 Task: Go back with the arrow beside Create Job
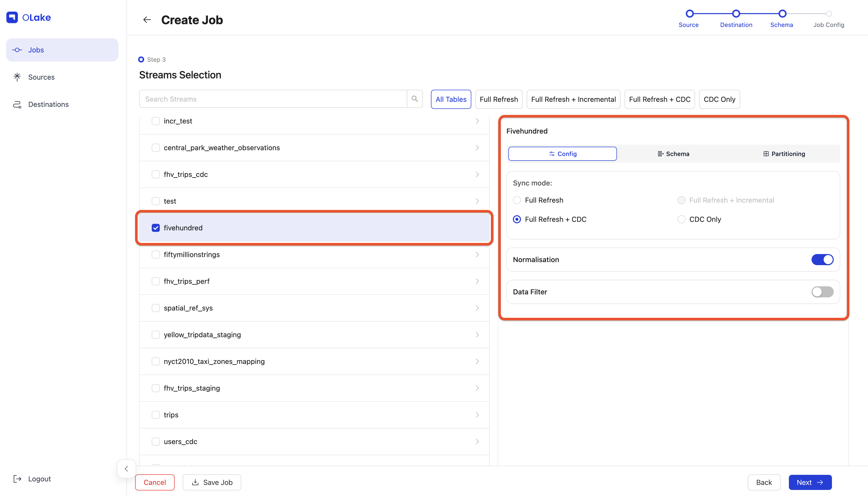click(147, 20)
